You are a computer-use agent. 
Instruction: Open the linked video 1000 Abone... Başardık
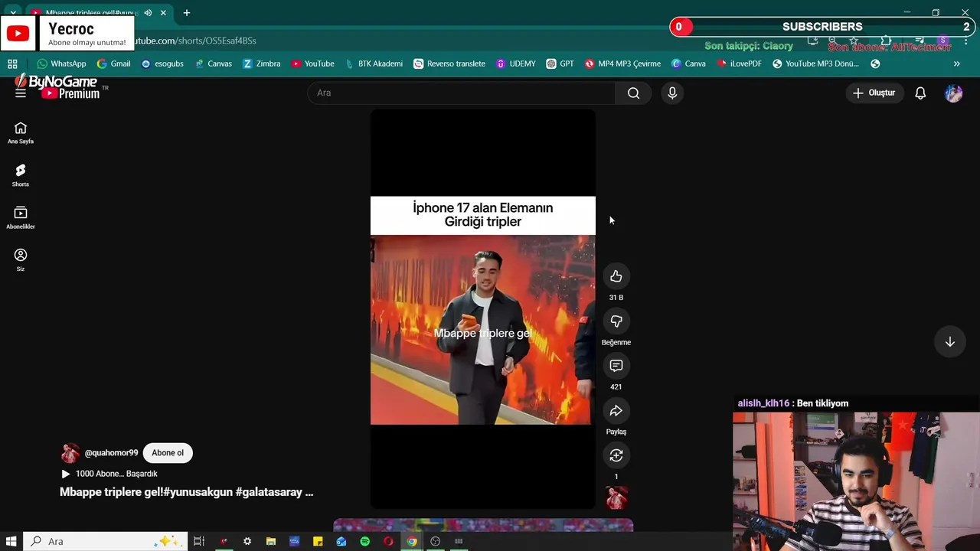click(109, 474)
